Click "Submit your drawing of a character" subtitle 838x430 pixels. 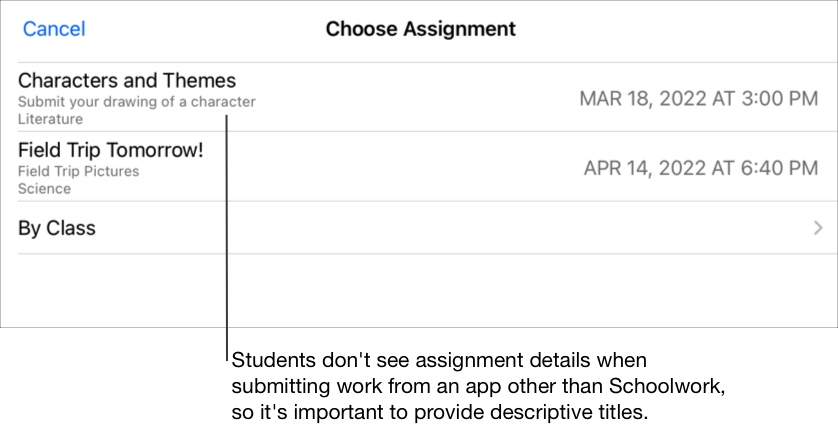click(137, 102)
